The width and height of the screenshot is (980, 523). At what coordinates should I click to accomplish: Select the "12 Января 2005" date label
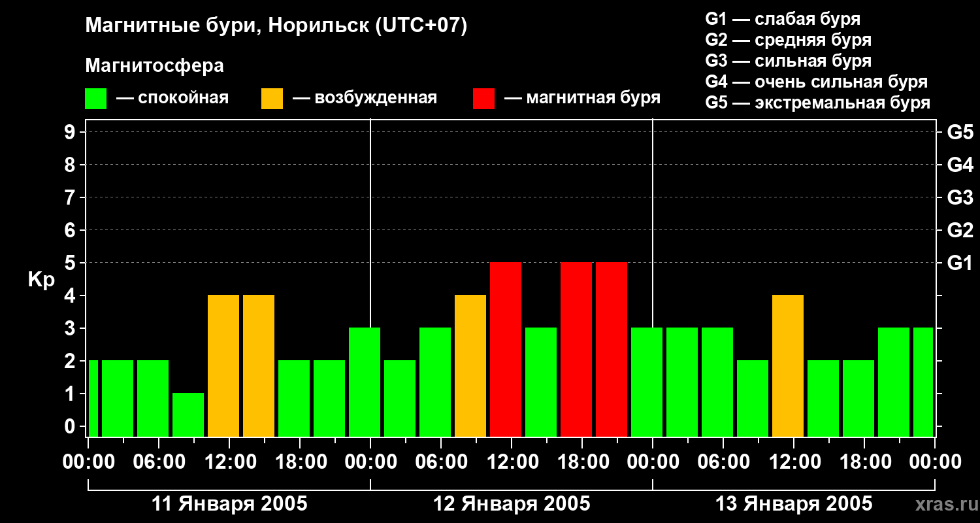[512, 504]
